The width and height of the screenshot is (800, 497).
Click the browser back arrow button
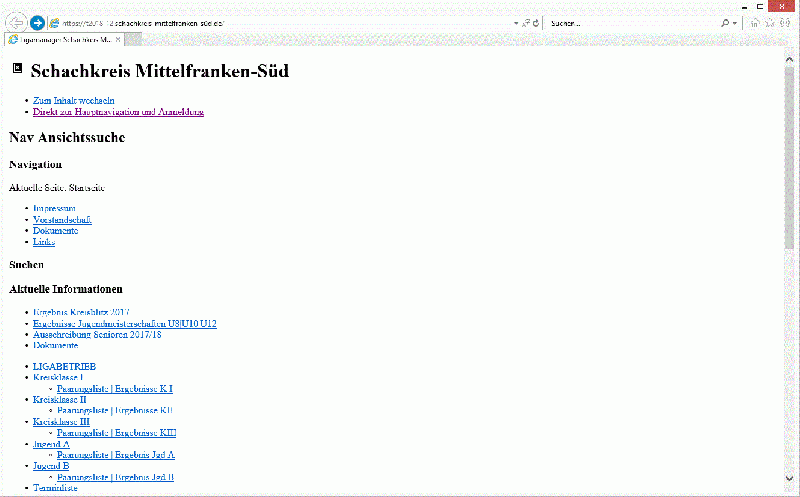[16, 22]
